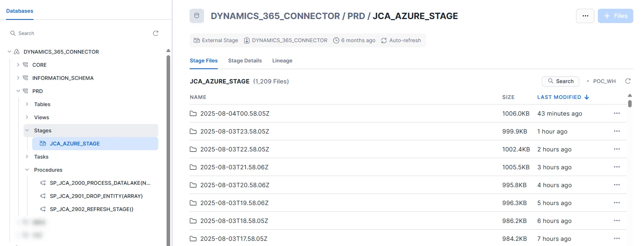Open actions menu for 2025-08-03T18.58.05Z row
The image size is (644, 246).
coord(617,221)
